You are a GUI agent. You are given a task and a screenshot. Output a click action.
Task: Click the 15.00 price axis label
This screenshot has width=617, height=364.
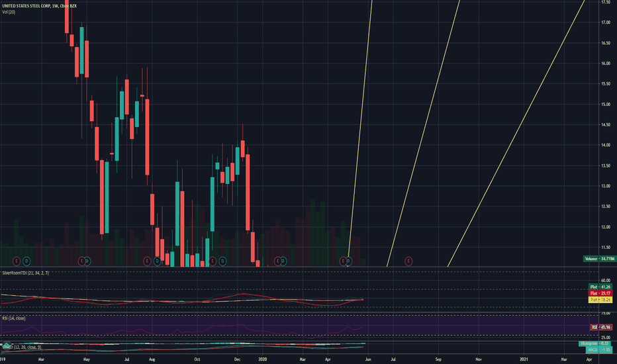[x=606, y=105]
